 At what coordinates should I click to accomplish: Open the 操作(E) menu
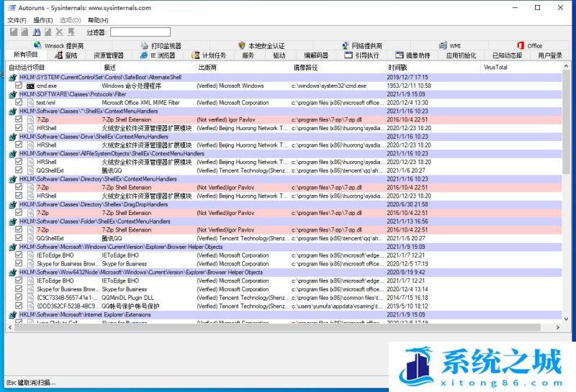coord(43,20)
